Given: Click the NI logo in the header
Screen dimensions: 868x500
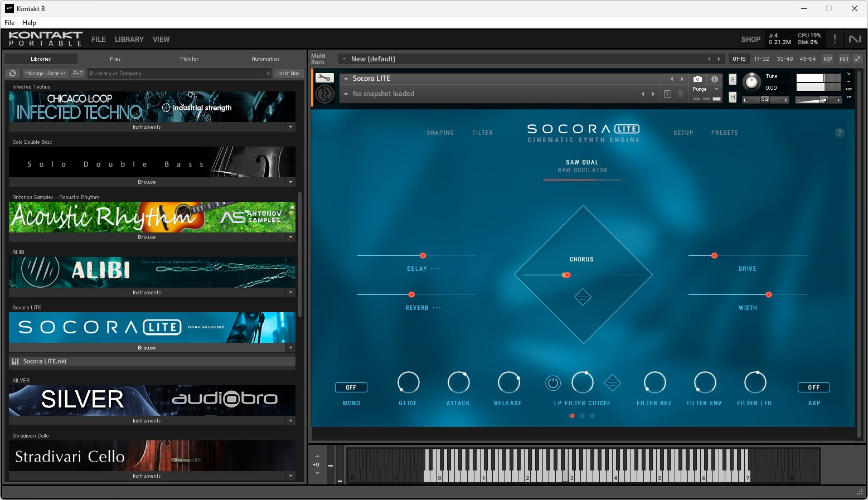Looking at the screenshot, I should (x=855, y=39).
